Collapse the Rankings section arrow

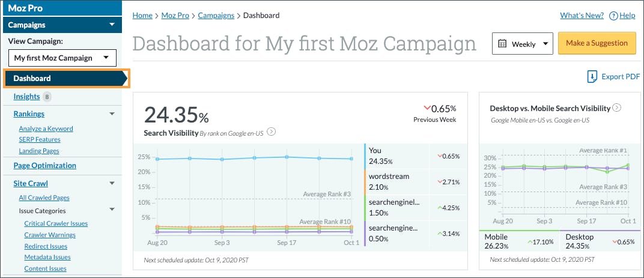112,113
